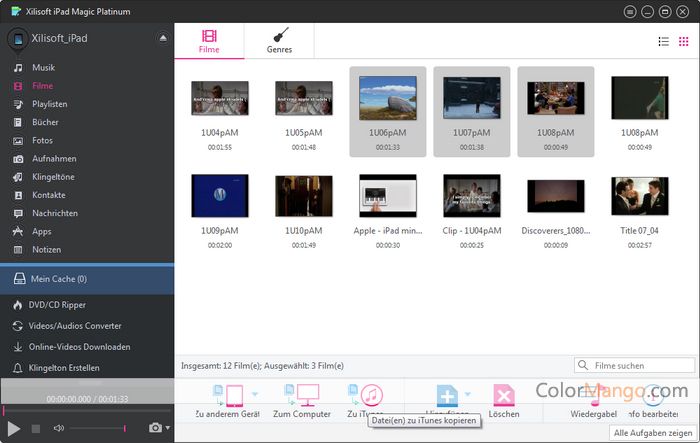The height and width of the screenshot is (443, 700).
Task: Select Mein Cache (0)
Action: (x=87, y=279)
